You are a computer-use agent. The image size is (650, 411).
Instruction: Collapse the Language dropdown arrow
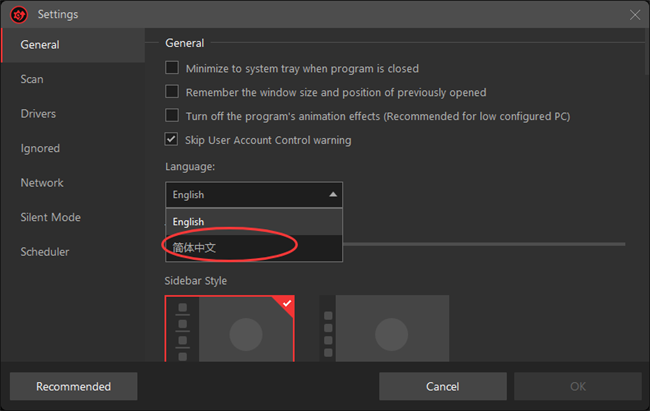pyautogui.click(x=333, y=195)
